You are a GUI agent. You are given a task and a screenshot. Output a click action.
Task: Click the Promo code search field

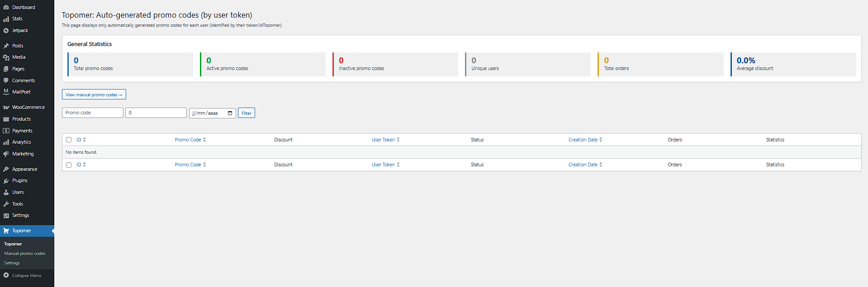93,113
